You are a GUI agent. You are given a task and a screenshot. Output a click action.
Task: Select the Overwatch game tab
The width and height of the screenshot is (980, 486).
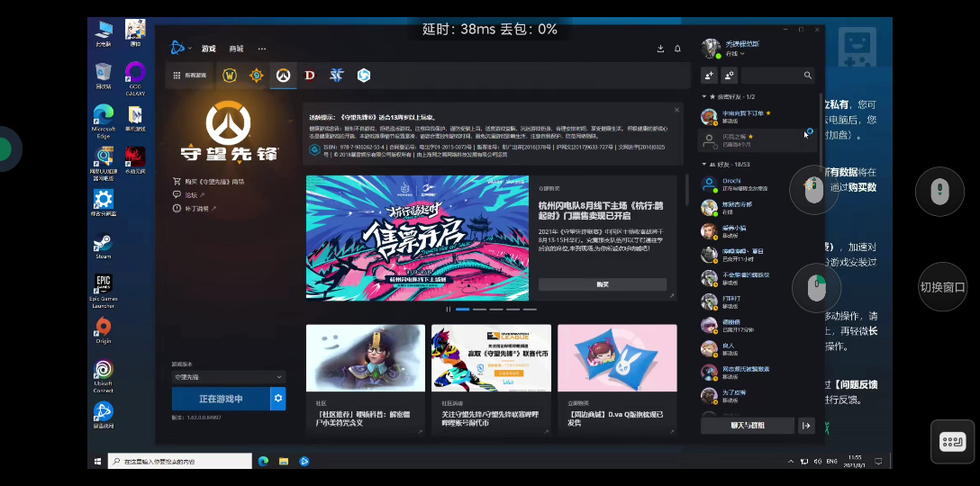tap(283, 76)
